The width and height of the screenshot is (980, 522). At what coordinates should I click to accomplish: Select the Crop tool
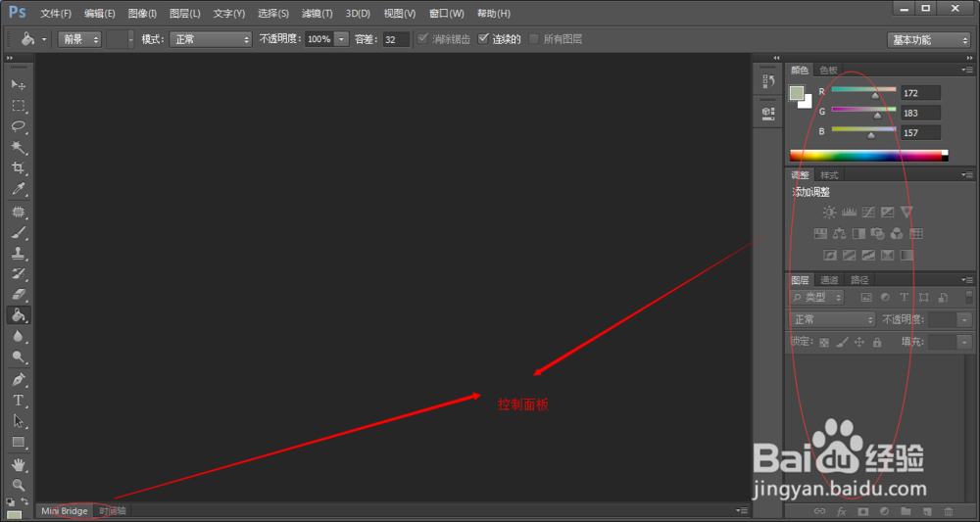click(18, 168)
